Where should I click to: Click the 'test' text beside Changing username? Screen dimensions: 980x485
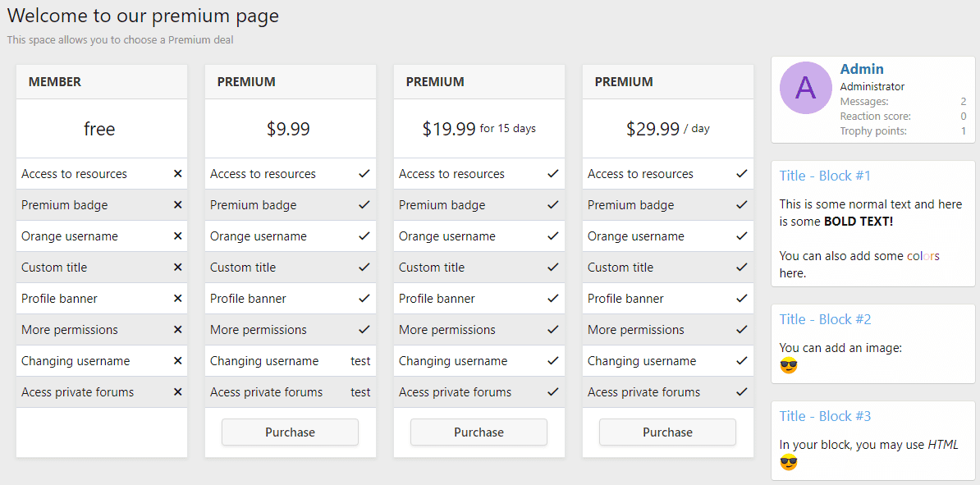point(360,360)
